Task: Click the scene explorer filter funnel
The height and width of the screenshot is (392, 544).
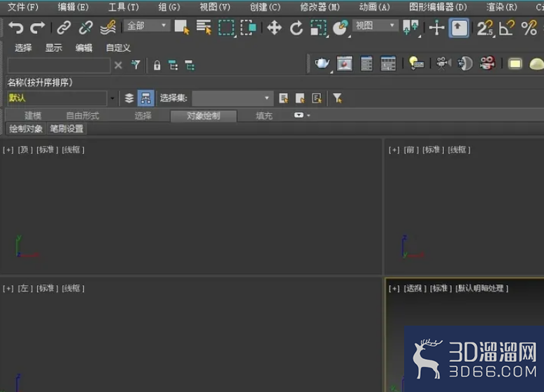Action: pyautogui.click(x=136, y=64)
